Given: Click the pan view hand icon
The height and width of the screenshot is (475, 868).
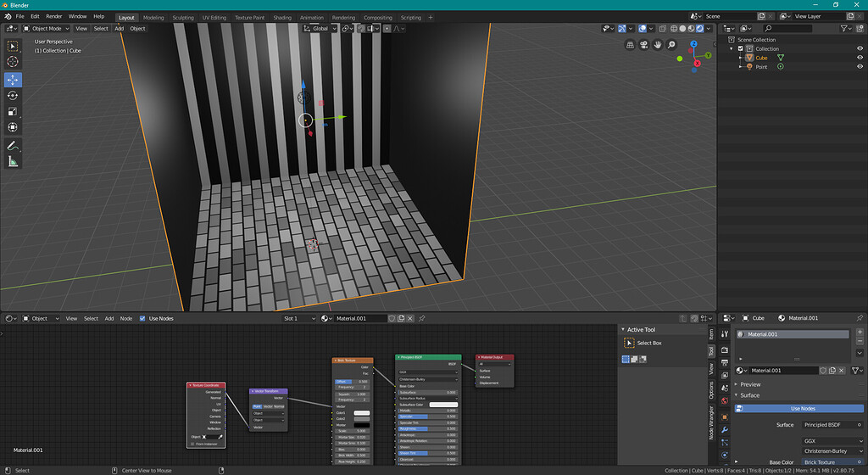Looking at the screenshot, I should click(658, 45).
